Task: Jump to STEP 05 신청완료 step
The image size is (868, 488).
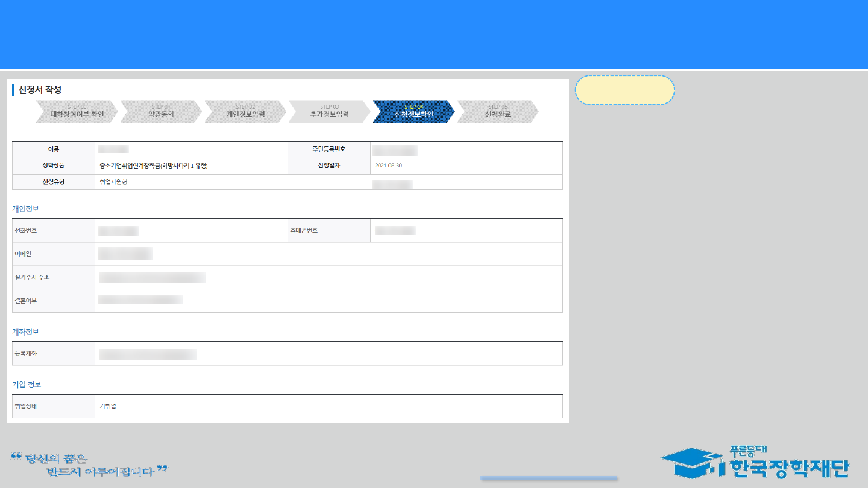Action: click(x=497, y=111)
